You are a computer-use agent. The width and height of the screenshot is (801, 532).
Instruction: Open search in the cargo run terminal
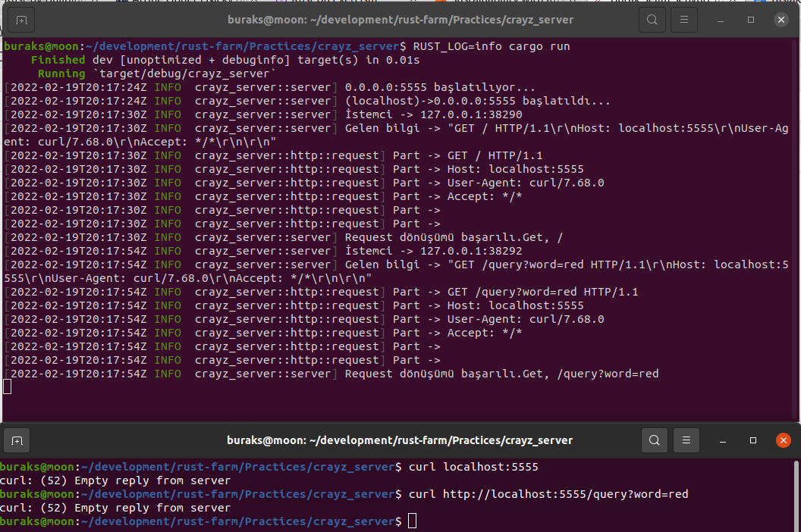pos(652,20)
